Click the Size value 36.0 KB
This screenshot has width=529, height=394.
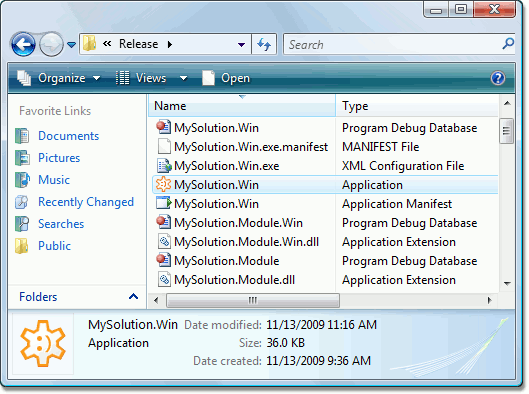pos(285,343)
